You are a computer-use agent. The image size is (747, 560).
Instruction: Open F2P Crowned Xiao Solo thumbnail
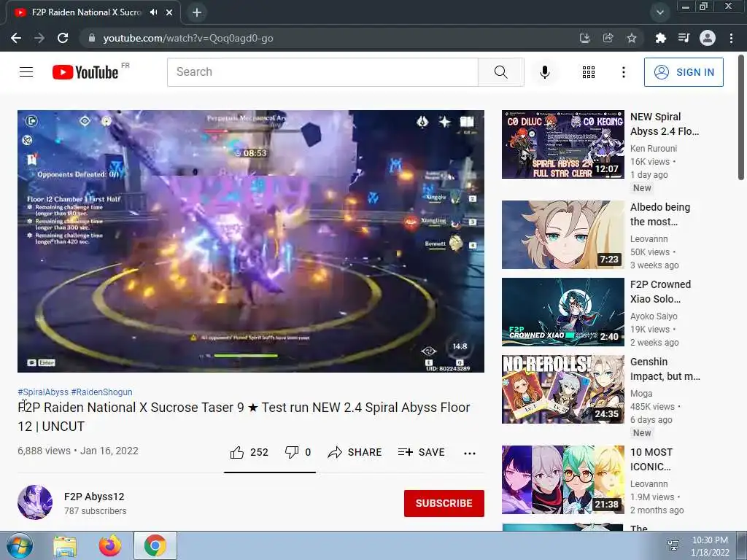(x=562, y=312)
